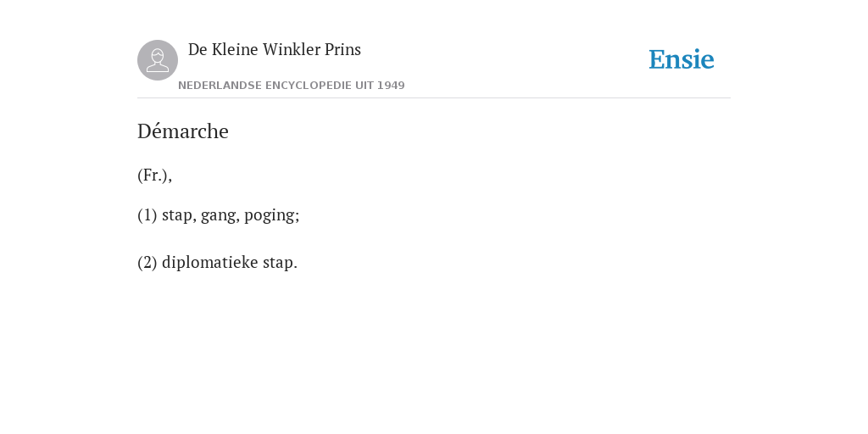Click the horizontal divider under the header
Screen dimensions: 868x434
pos(434,98)
